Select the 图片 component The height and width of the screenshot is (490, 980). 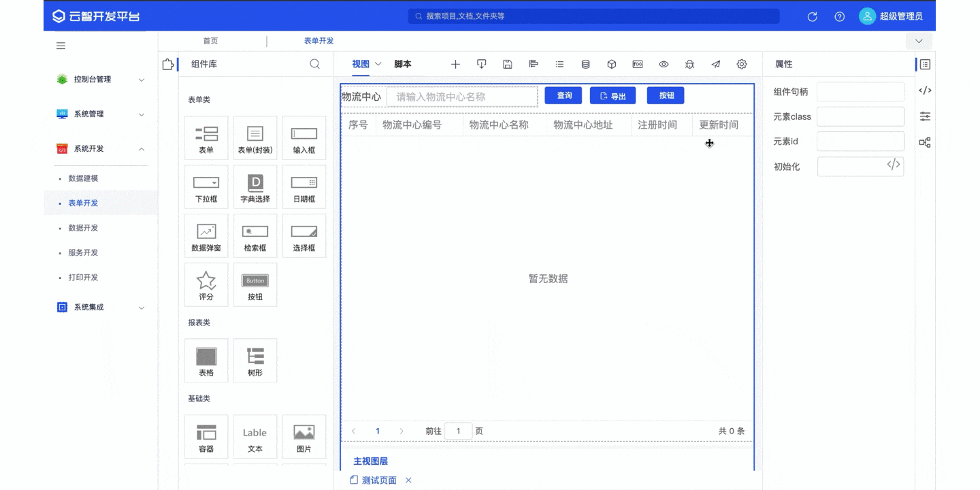coord(304,437)
